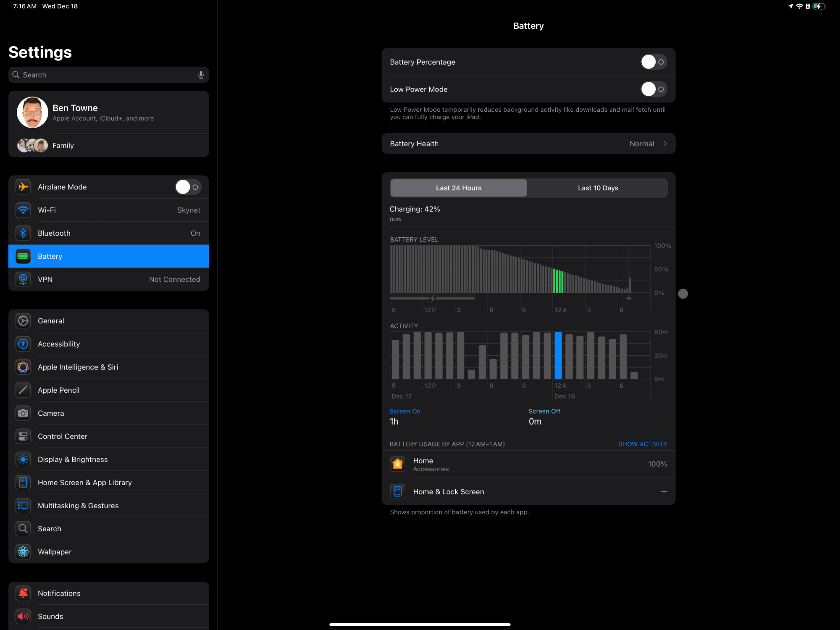Enable the Battery Percentage toggle
Image resolution: width=840 pixels, height=630 pixels.
653,62
